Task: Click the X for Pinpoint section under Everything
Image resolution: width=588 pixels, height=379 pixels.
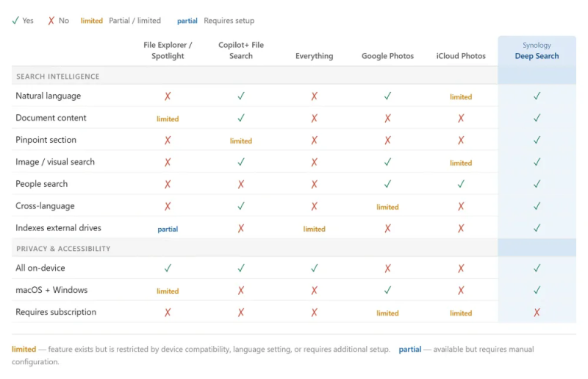Action: point(315,140)
